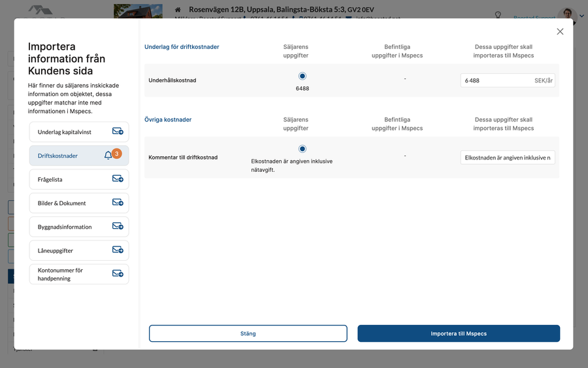588x368 pixels.
Task: Click the home icon before Rosenvägen address
Action: click(178, 9)
